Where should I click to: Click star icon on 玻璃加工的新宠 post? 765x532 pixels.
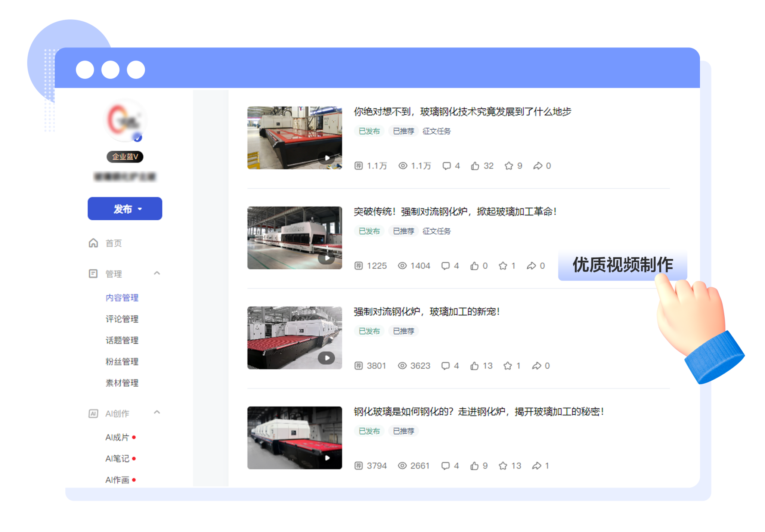pos(508,366)
